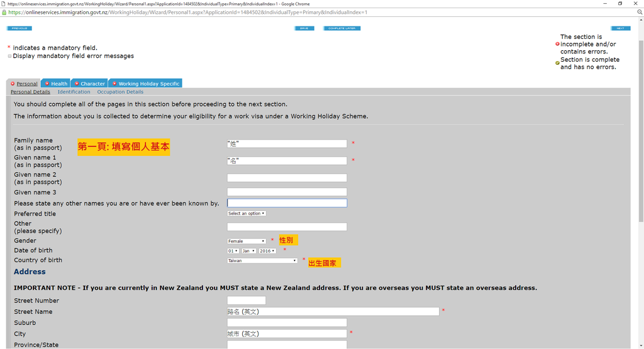Focus the Given name 1 input field

pos(287,161)
